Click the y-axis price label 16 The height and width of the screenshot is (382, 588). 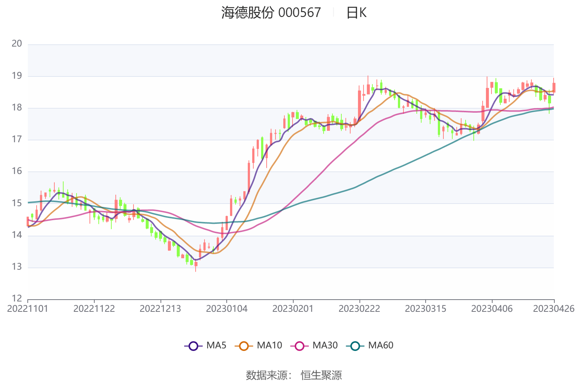pyautogui.click(x=17, y=171)
